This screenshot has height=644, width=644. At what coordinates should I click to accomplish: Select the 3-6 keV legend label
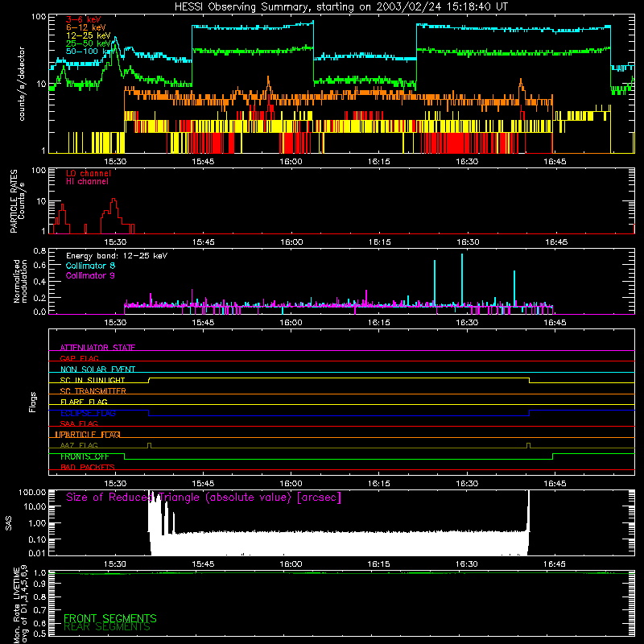coord(84,19)
